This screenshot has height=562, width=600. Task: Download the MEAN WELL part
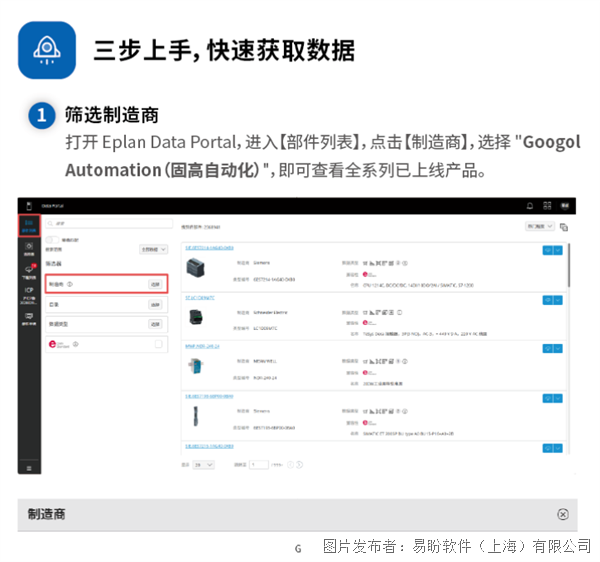[548, 349]
